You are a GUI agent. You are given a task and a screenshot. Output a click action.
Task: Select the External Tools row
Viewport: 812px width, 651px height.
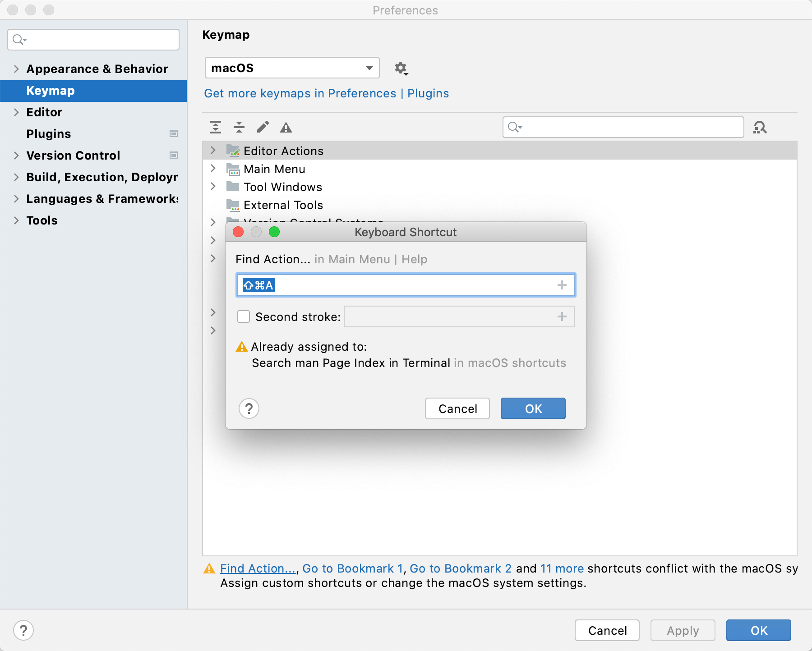(500, 205)
